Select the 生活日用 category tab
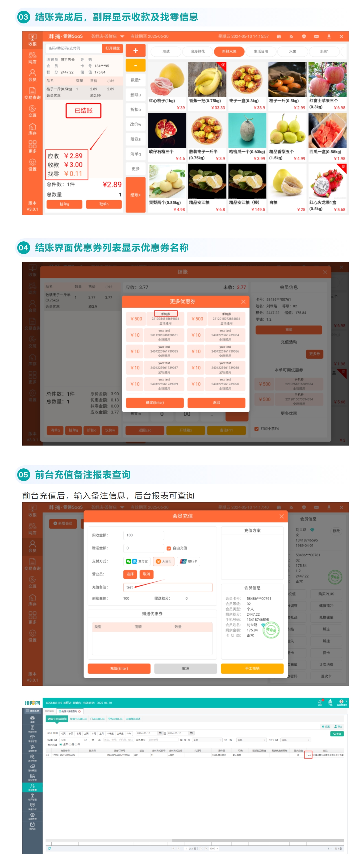Screen dimensions: 359x868 [261, 52]
